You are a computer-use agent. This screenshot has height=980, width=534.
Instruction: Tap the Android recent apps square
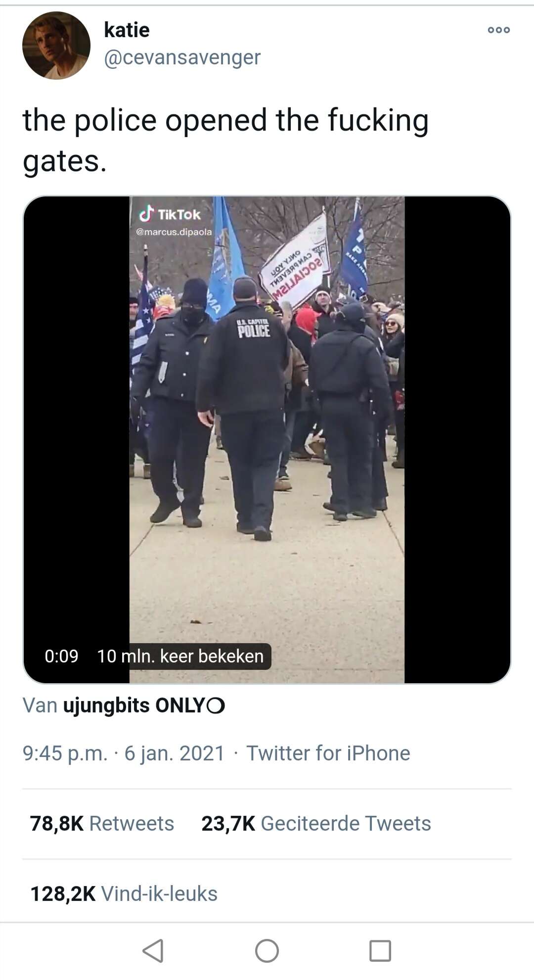[380, 950]
